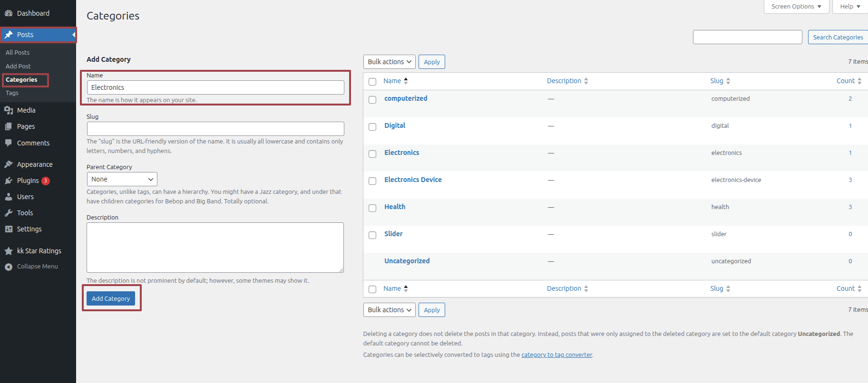
Task: Click the Dashboard gauge icon
Action: [x=9, y=13]
